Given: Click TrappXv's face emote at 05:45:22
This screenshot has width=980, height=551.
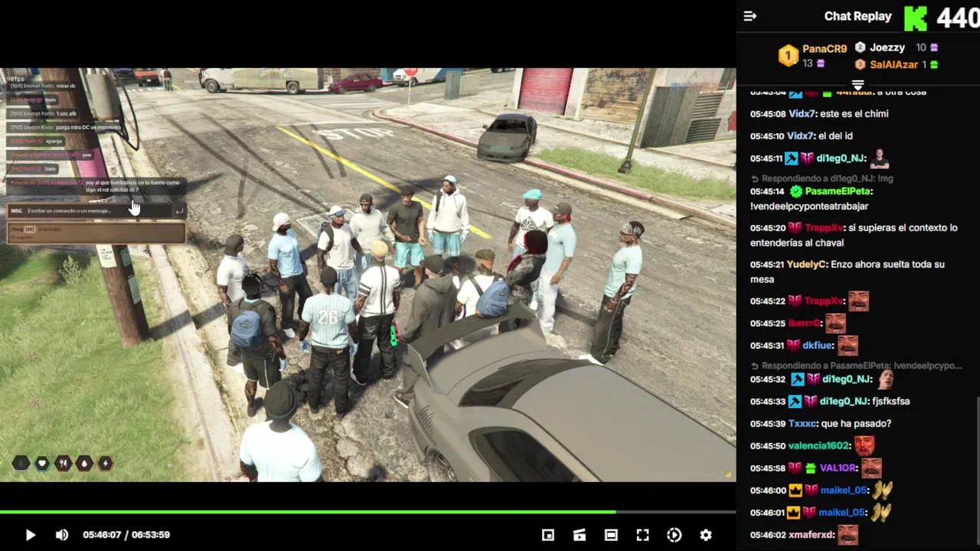Looking at the screenshot, I should coord(858,301).
